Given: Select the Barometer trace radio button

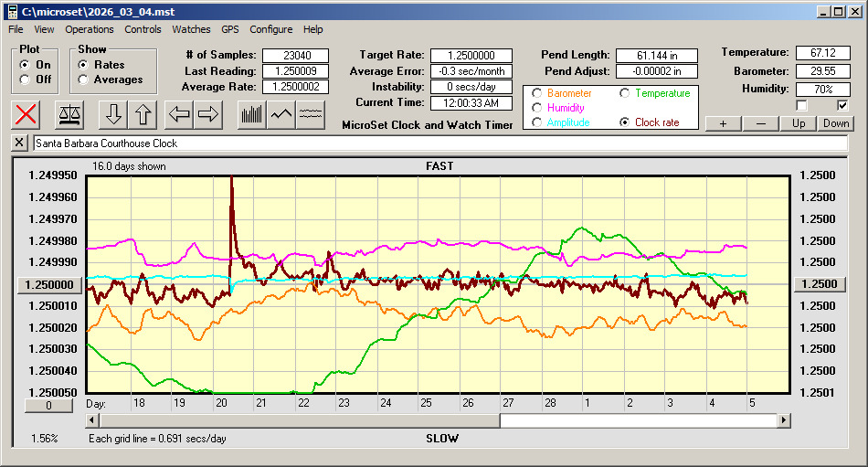Looking at the screenshot, I should click(x=537, y=93).
